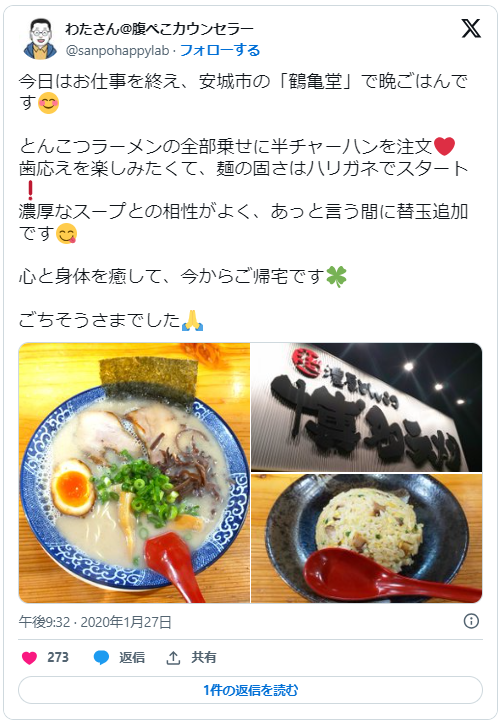The height and width of the screenshot is (723, 501).
Task: Click the 273 likes count
Action: 58,658
